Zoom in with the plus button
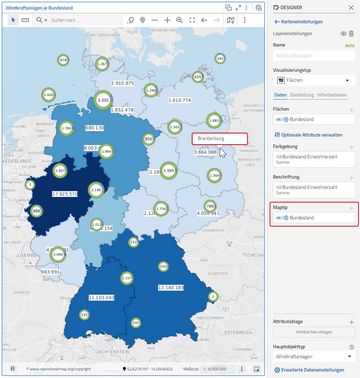The height and width of the screenshot is (378, 360). pyautogui.click(x=167, y=20)
